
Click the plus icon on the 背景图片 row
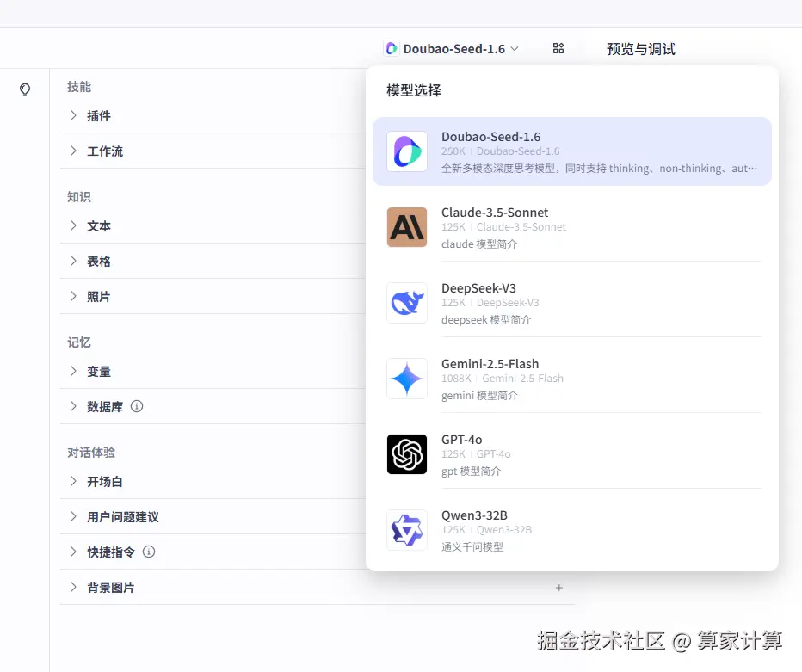point(559,588)
